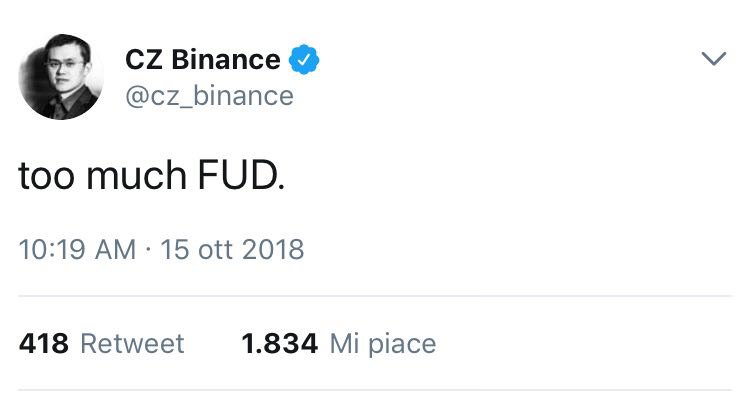This screenshot has width=737, height=396.
Task: Open the CZ Binance display name
Action: pos(203,60)
